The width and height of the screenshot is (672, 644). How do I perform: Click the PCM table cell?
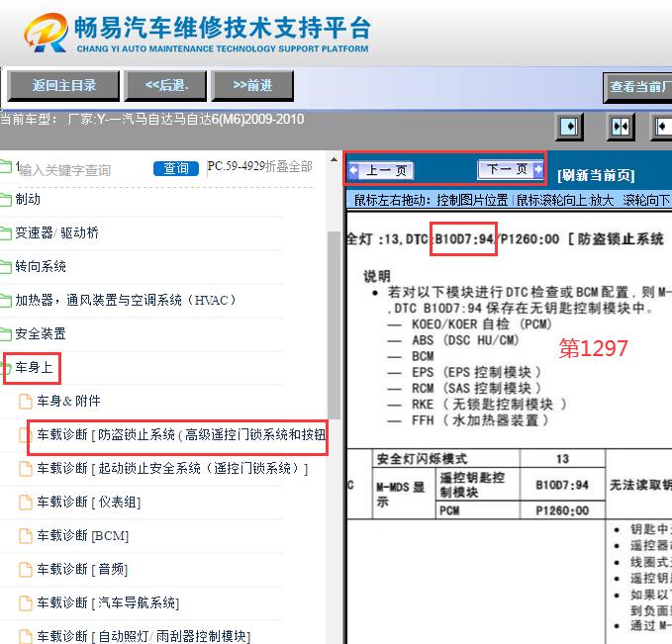478,510
